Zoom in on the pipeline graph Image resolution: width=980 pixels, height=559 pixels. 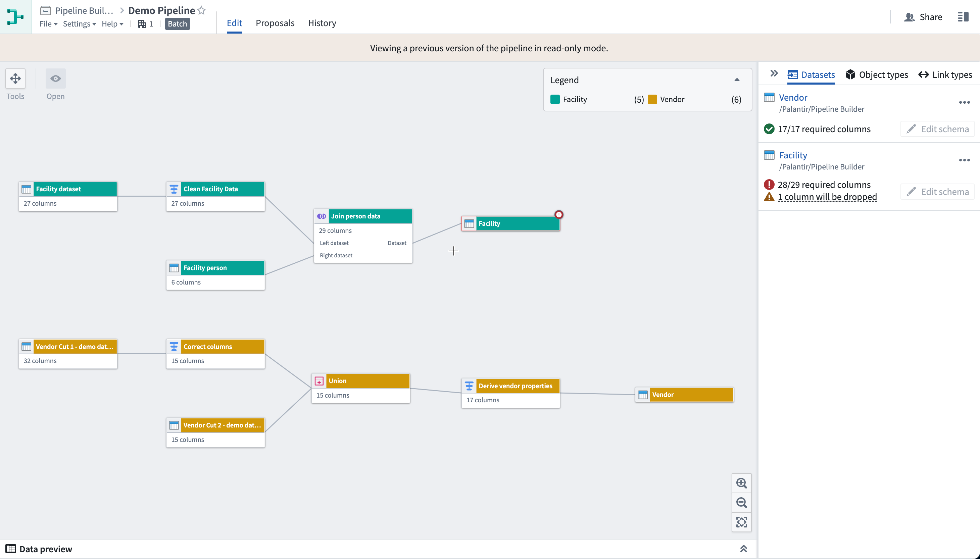tap(741, 483)
